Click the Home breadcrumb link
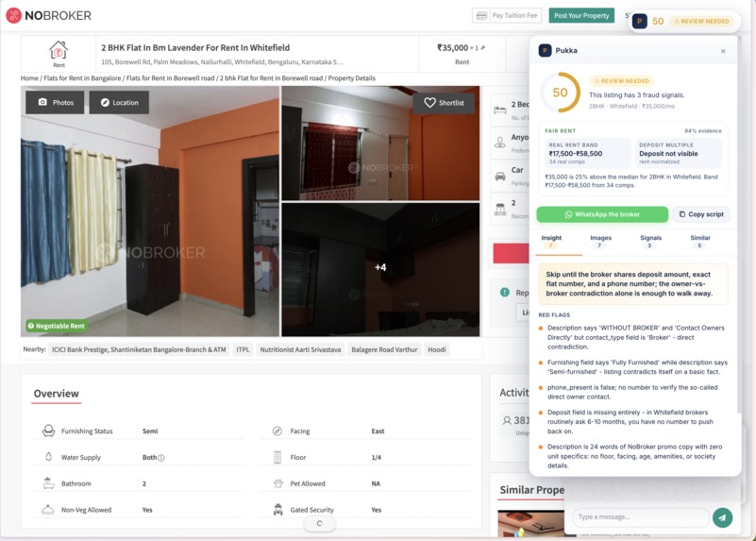756x541 pixels. 29,78
